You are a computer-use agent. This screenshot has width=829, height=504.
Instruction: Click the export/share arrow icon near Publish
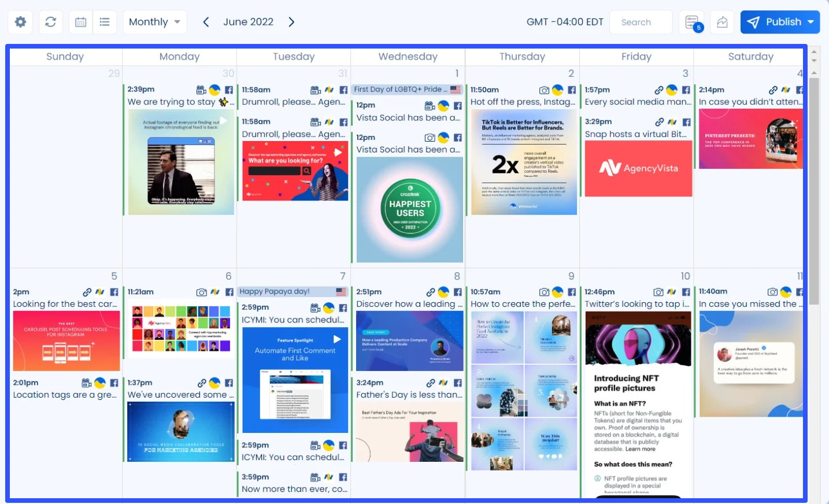pos(721,22)
